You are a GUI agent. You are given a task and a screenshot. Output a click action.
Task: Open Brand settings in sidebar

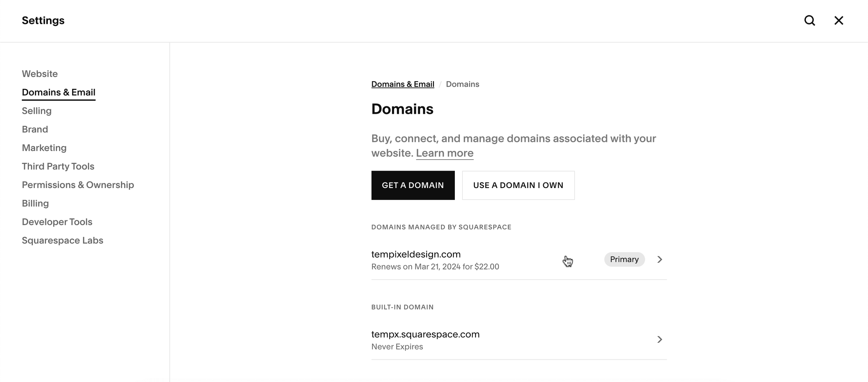click(x=35, y=129)
